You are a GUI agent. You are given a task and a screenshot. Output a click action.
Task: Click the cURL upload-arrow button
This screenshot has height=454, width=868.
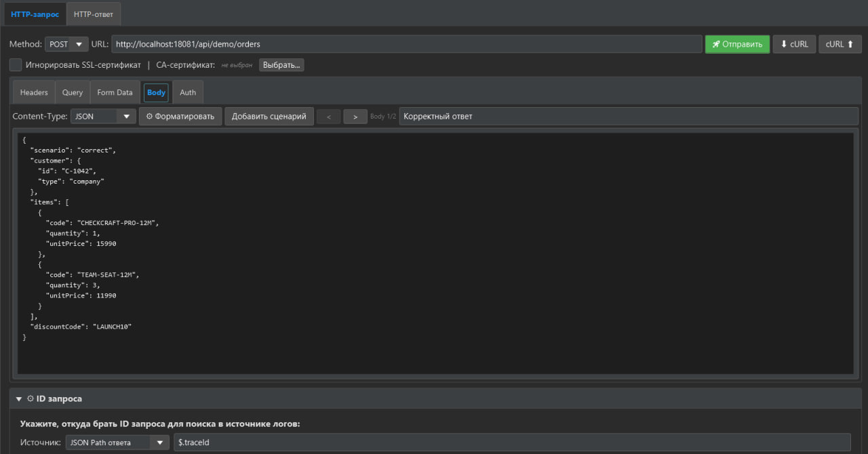pyautogui.click(x=840, y=44)
